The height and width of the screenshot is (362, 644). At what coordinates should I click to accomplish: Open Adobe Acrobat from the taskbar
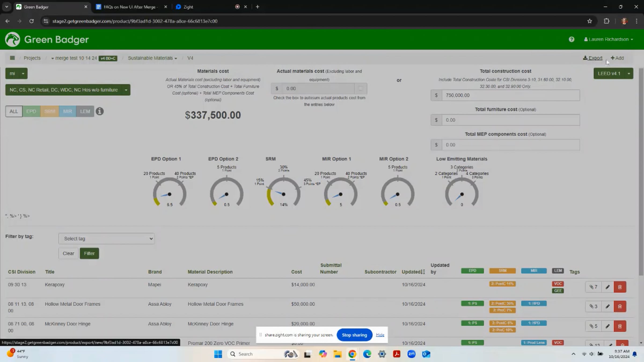coord(397,354)
